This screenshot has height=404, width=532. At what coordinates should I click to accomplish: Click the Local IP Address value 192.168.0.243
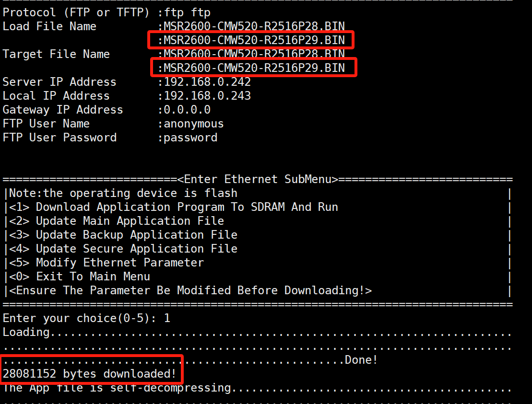[207, 96]
